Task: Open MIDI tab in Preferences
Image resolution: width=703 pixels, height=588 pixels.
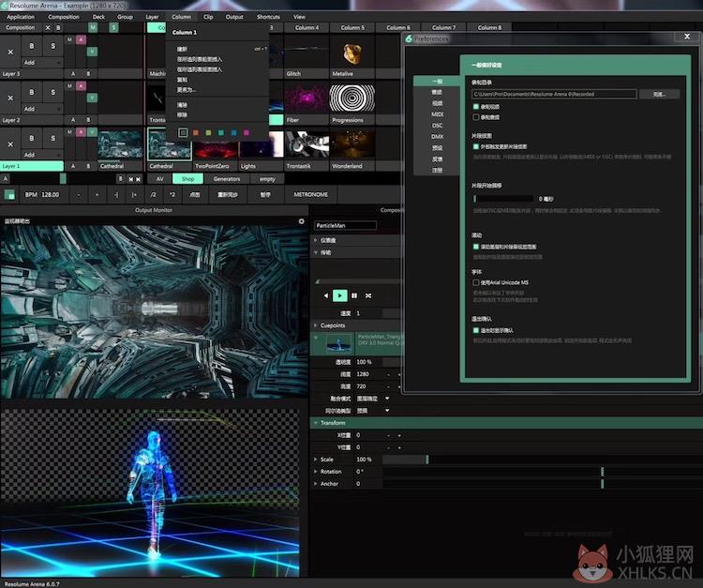Action: (x=437, y=114)
